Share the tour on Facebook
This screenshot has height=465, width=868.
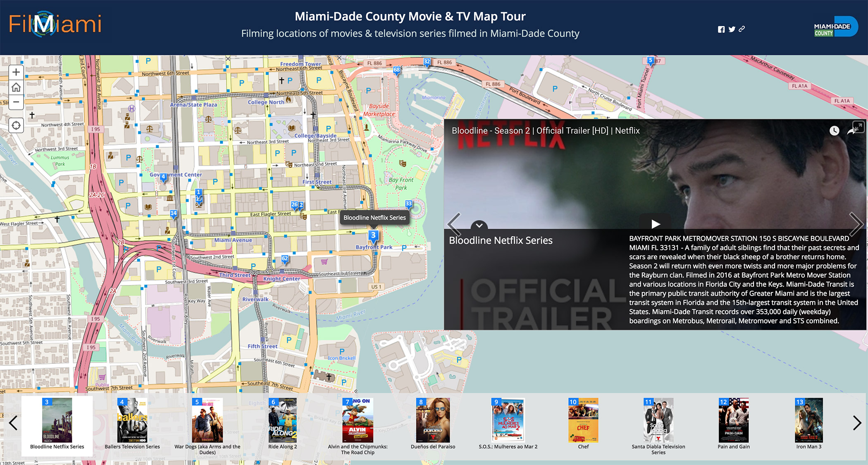721,29
